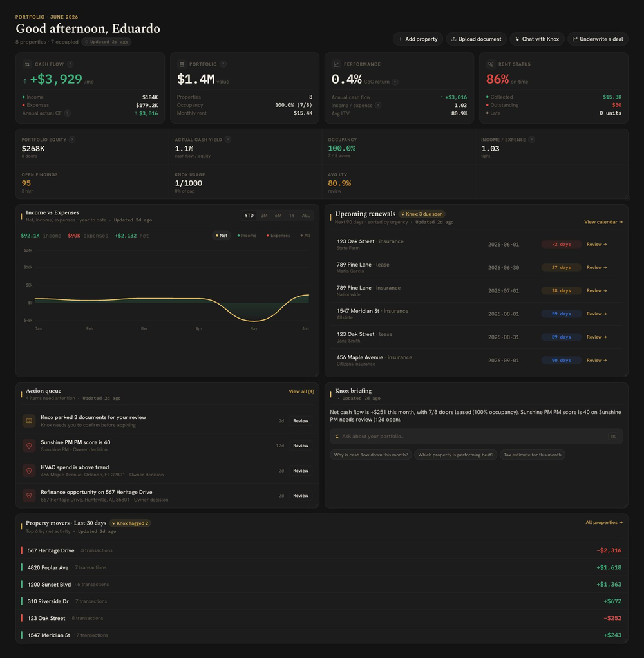Review 1547 Meridian St insurance renewal
The width and height of the screenshot is (644, 658).
point(596,314)
